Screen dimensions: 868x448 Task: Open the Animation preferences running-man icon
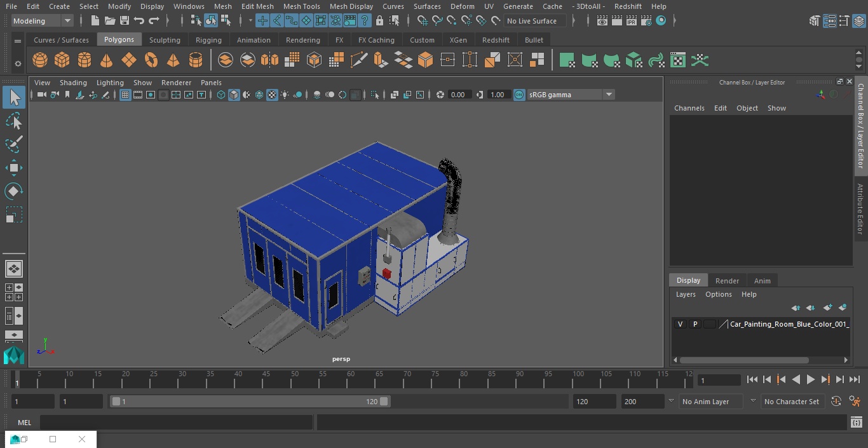855,402
